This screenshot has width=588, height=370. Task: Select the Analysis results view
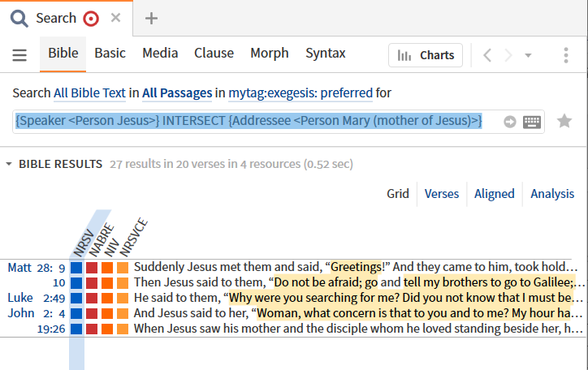pos(552,194)
